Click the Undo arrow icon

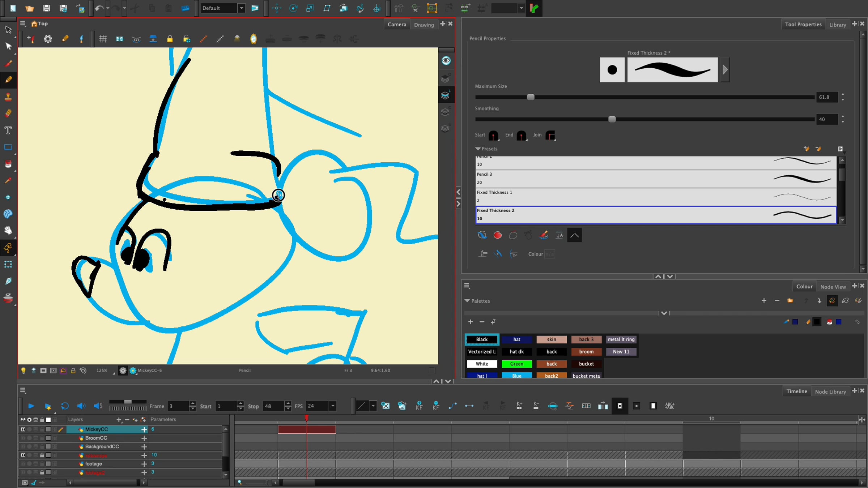pyautogui.click(x=99, y=8)
